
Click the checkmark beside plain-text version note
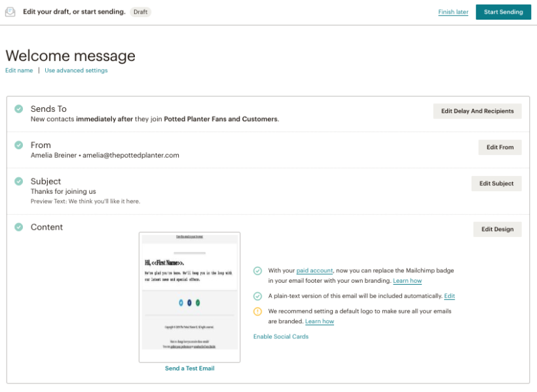tap(259, 296)
